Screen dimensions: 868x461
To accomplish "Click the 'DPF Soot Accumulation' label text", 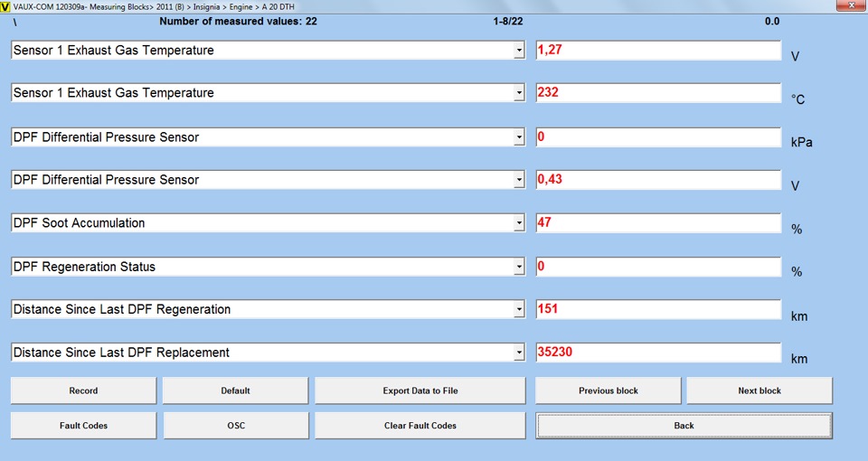I will (x=80, y=223).
